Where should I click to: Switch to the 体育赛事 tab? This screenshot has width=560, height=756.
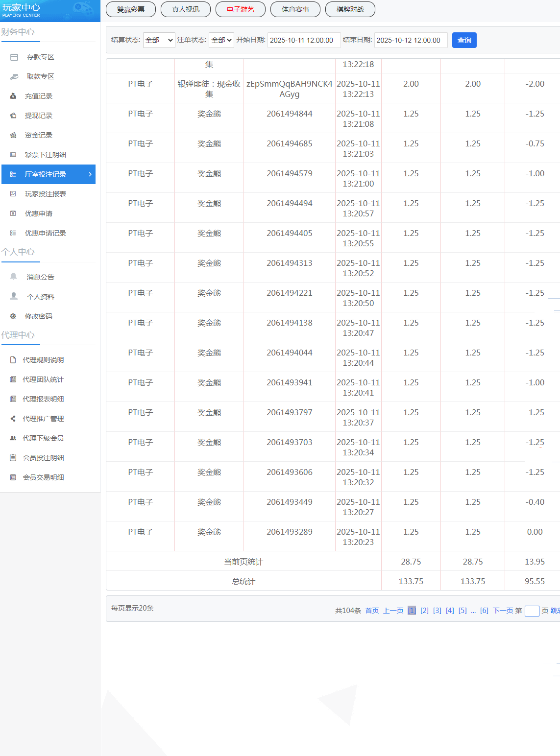tap(295, 9)
